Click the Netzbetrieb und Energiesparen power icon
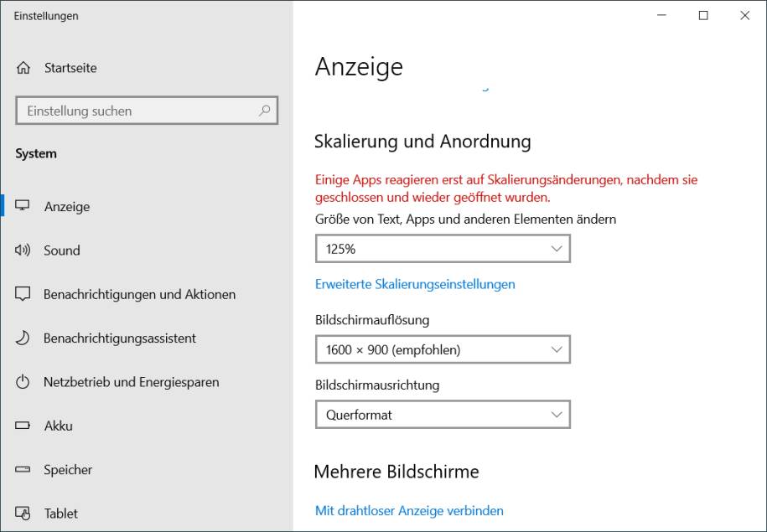Viewport: 767px width, 532px height. click(x=23, y=382)
